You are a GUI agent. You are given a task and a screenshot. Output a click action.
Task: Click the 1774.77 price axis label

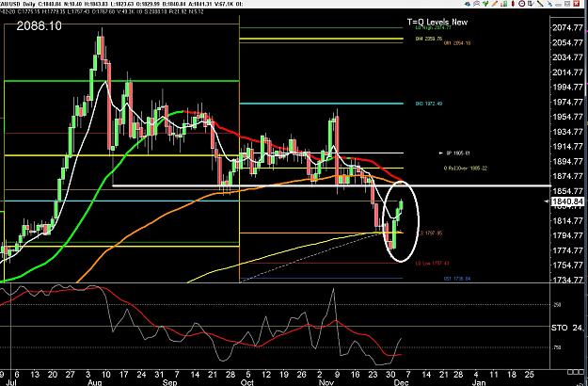point(567,250)
